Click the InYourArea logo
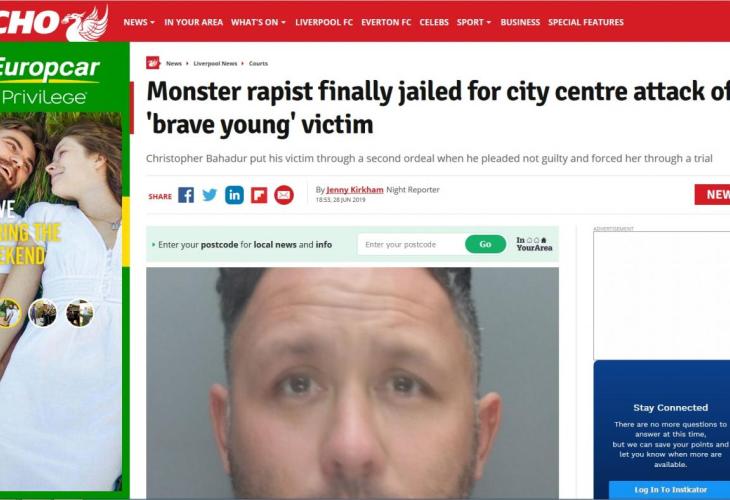 coord(534,244)
